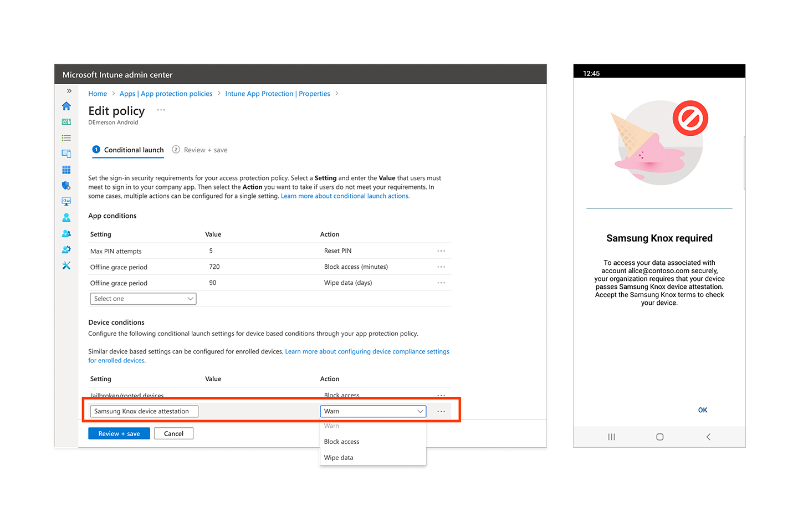Viewport: 798px width, 532px height.
Task: Open the Reports monitor icon
Action: [66, 201]
